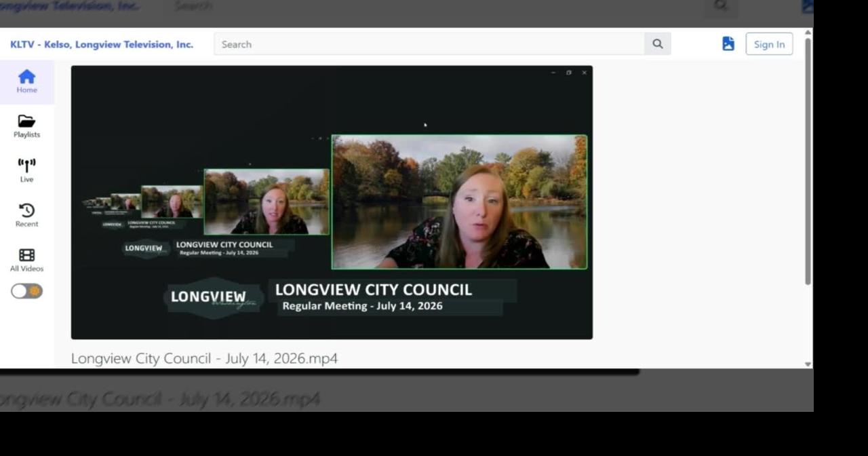Open the Home section in sidebar
The height and width of the screenshot is (456, 868).
pos(26,81)
